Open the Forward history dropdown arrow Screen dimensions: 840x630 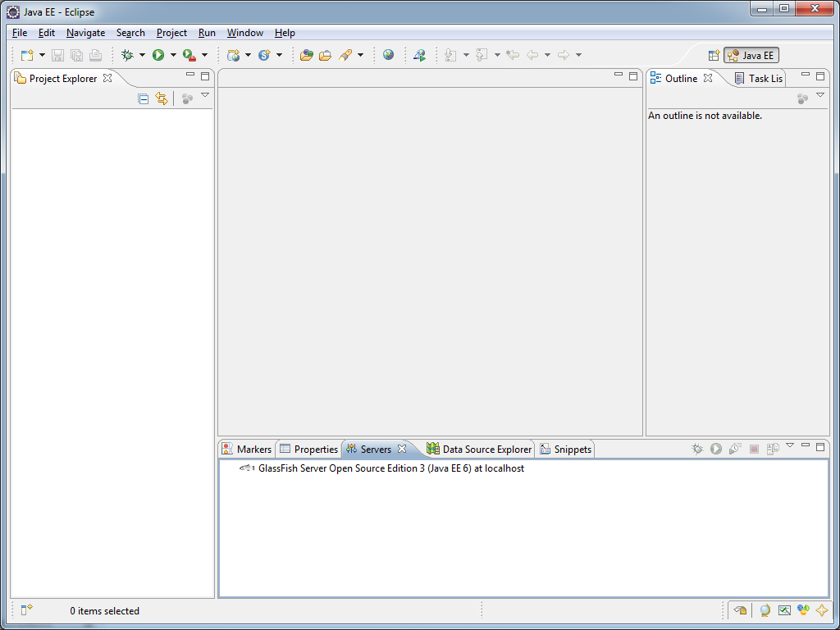pos(578,55)
